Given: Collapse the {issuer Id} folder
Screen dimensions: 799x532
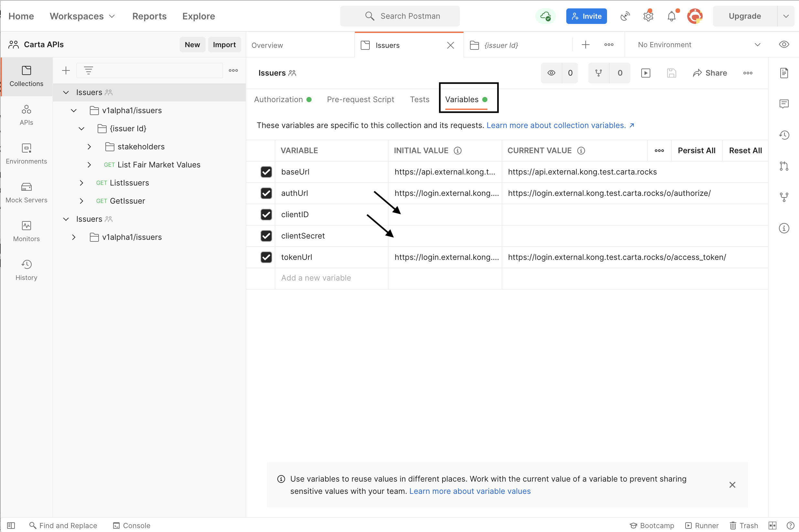Looking at the screenshot, I should [x=81, y=129].
